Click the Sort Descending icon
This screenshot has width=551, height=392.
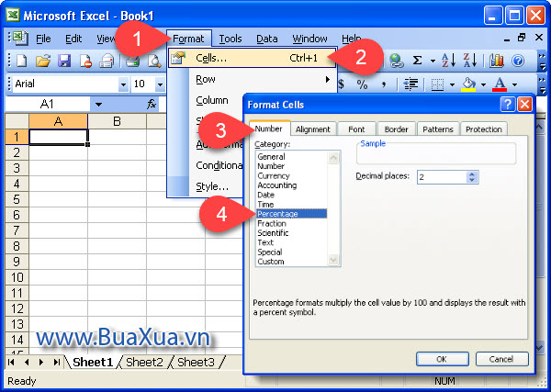tap(469, 61)
